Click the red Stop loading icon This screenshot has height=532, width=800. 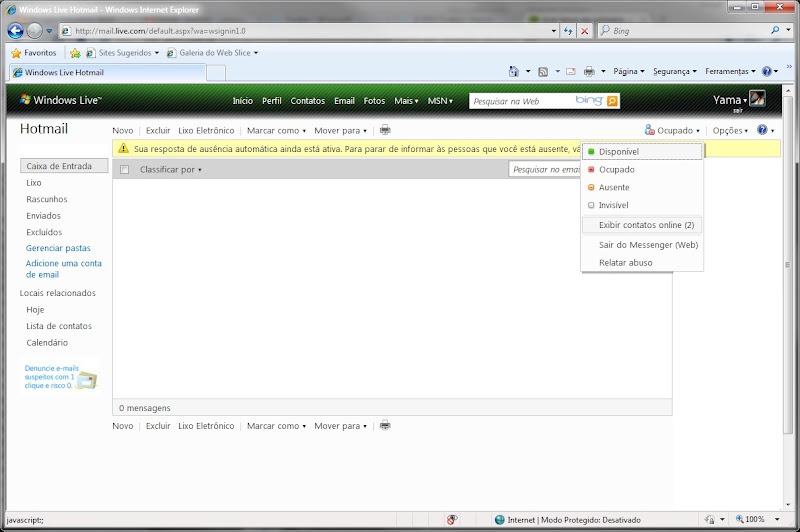coord(585,31)
